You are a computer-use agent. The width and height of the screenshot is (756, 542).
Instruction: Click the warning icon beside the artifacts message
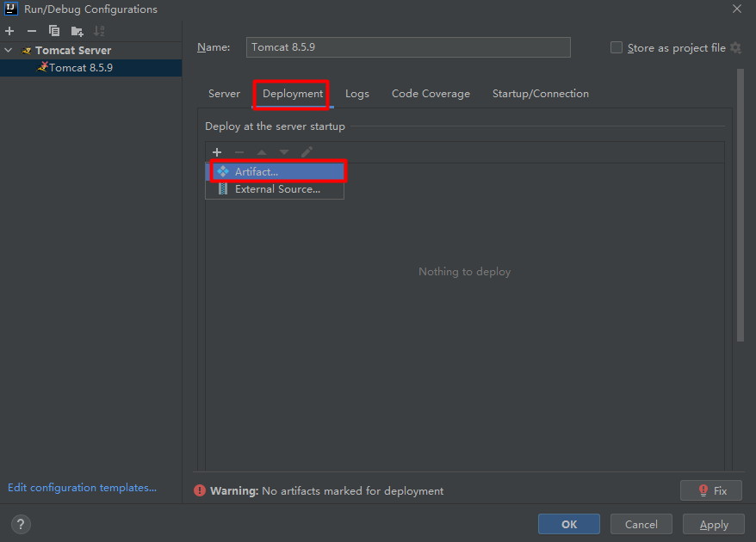(200, 490)
